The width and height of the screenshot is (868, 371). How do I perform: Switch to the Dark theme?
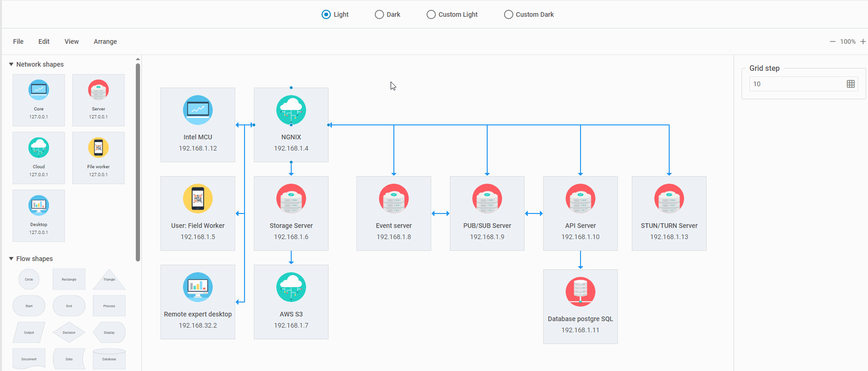coord(379,14)
